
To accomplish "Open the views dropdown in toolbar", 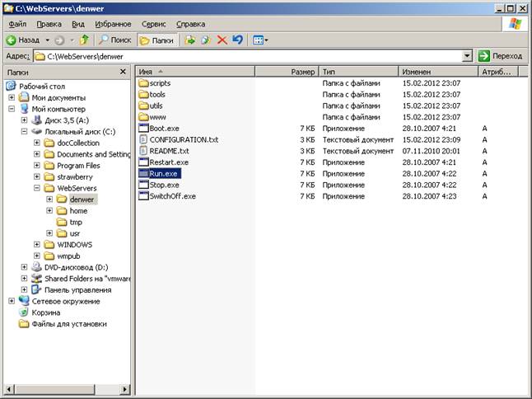I will pyautogui.click(x=260, y=40).
